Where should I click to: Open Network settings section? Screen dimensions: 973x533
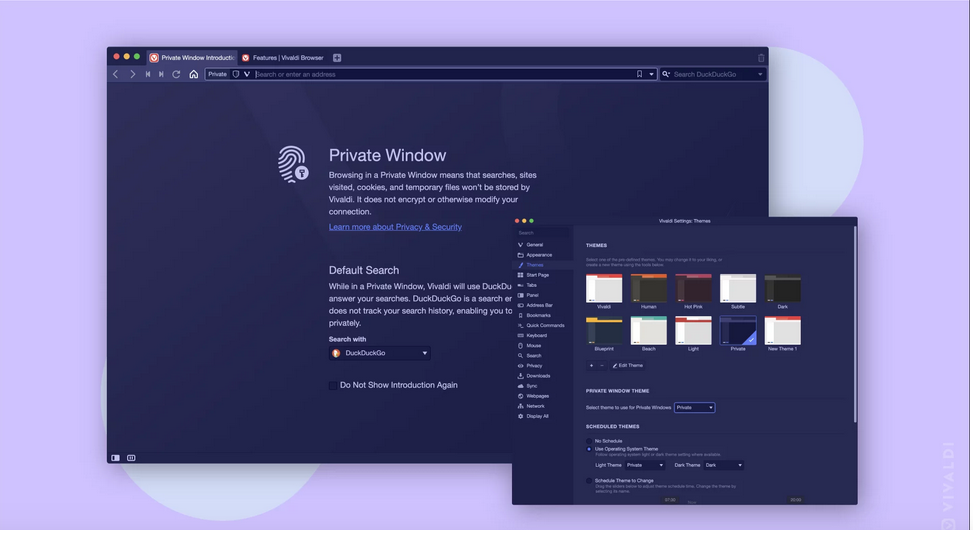(540, 406)
